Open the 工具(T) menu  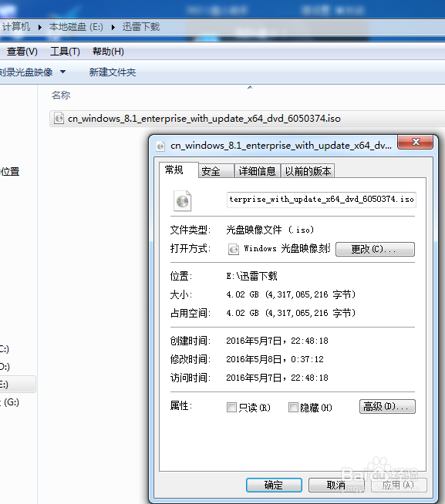tap(65, 52)
